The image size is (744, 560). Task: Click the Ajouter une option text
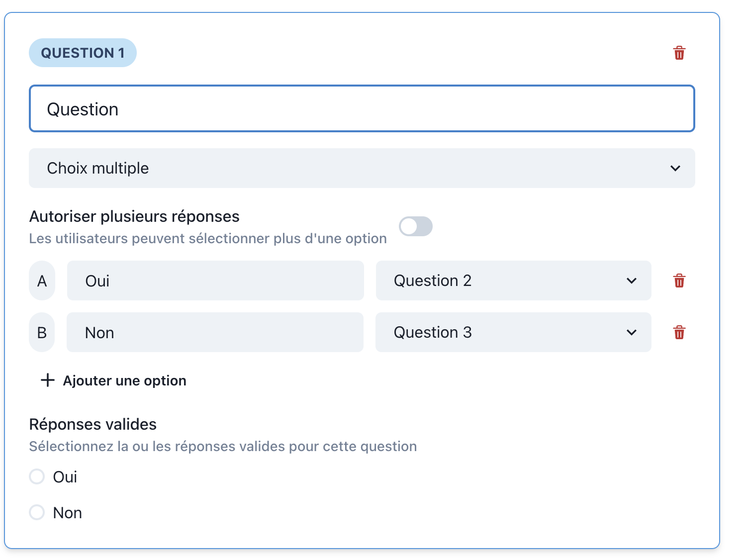124,380
